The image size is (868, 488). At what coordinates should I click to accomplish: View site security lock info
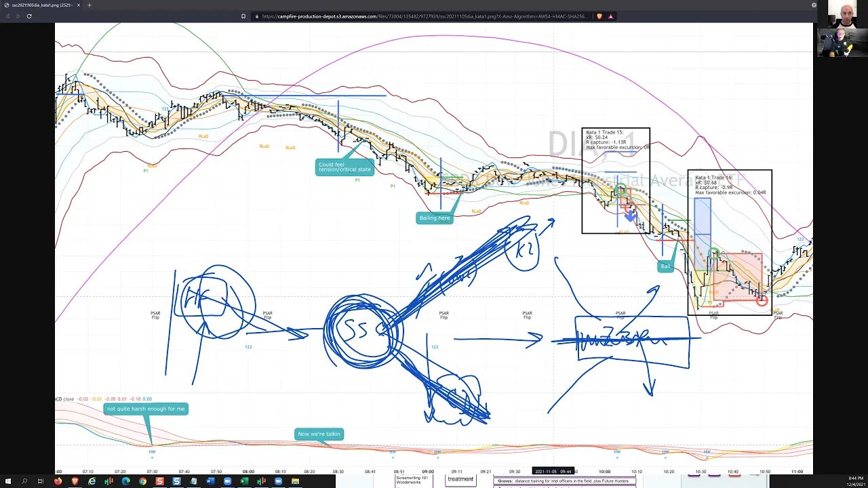coord(257,16)
